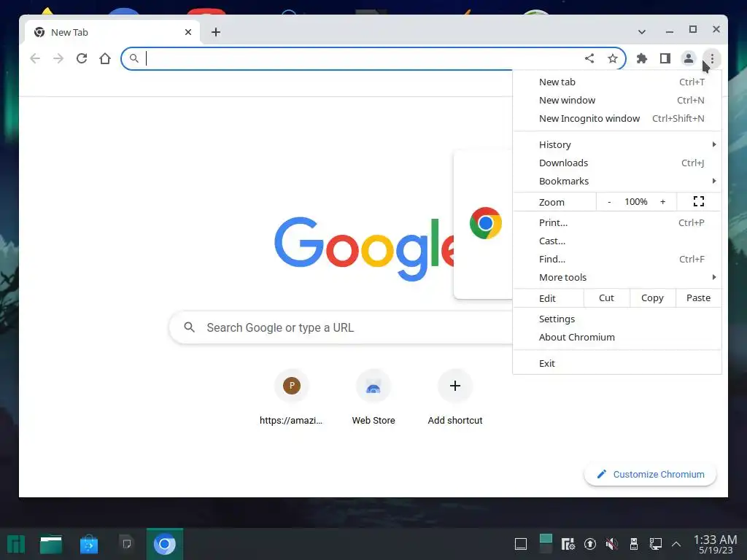This screenshot has height=560, width=747.
Task: Choose New window from menu
Action: pos(617,100)
